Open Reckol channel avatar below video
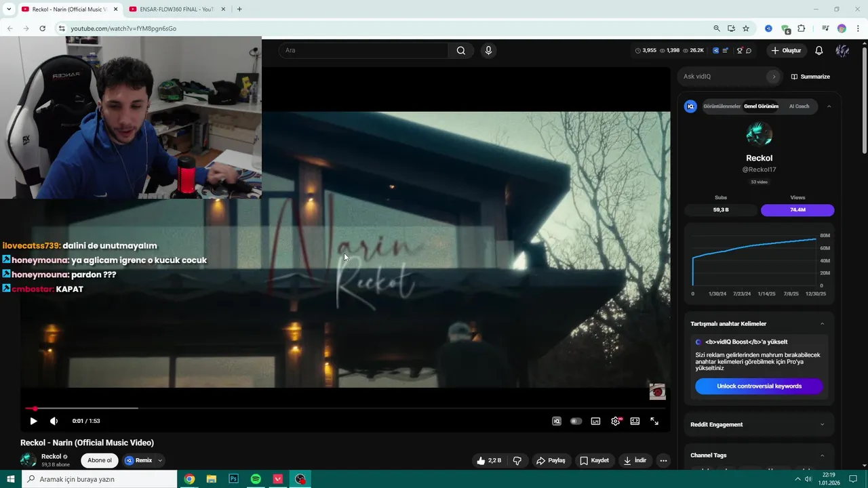868x488 pixels. pyautogui.click(x=28, y=460)
